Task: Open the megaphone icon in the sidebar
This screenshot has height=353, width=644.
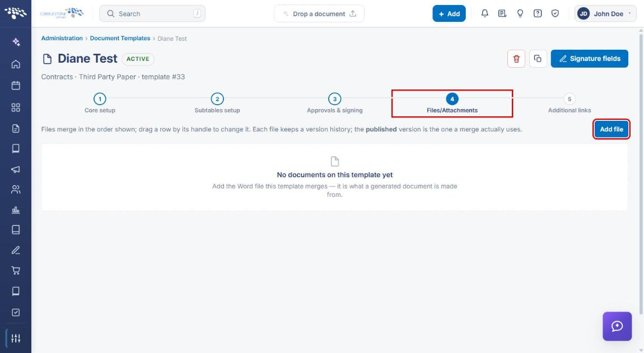Action: tap(16, 169)
